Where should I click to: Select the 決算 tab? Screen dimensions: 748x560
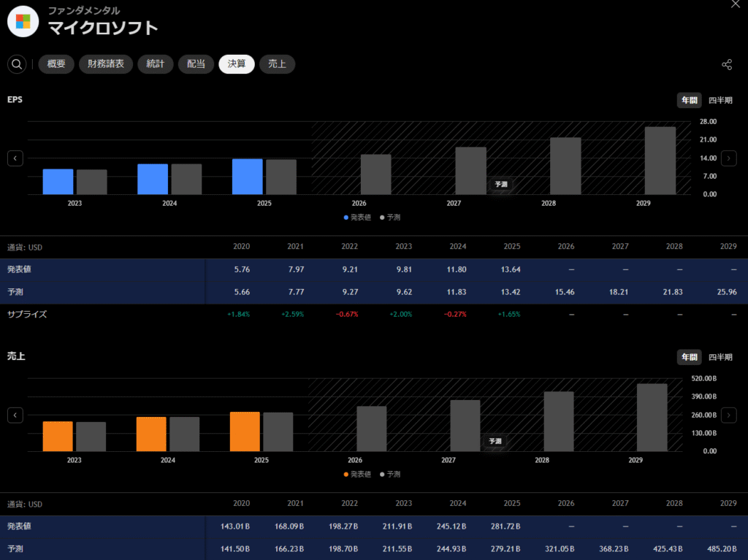237,64
